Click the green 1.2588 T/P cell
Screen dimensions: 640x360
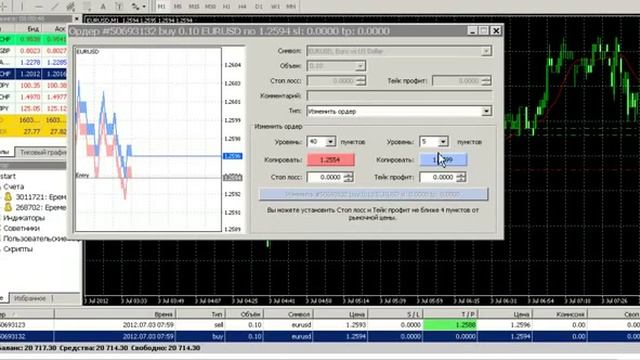click(450, 325)
